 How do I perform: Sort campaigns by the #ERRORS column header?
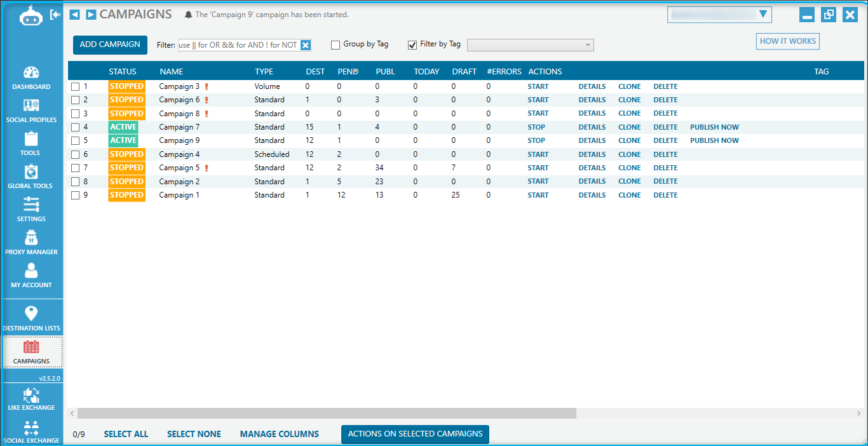click(x=504, y=72)
